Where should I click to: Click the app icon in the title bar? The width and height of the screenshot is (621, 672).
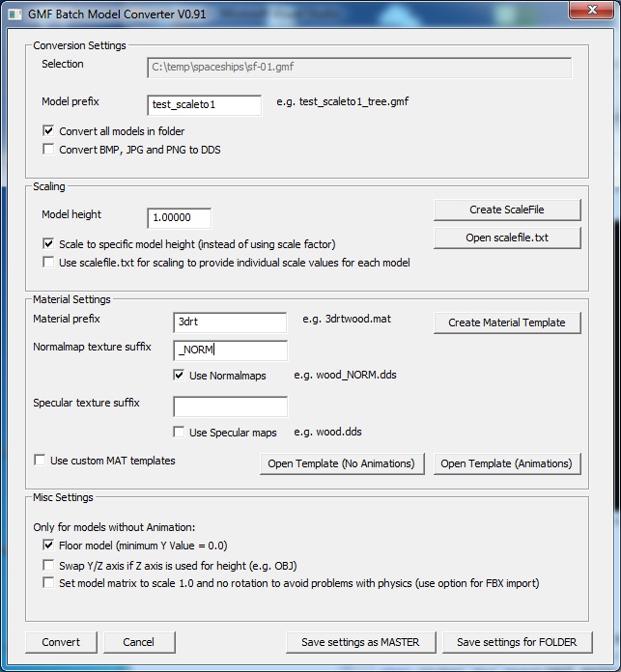point(14,12)
